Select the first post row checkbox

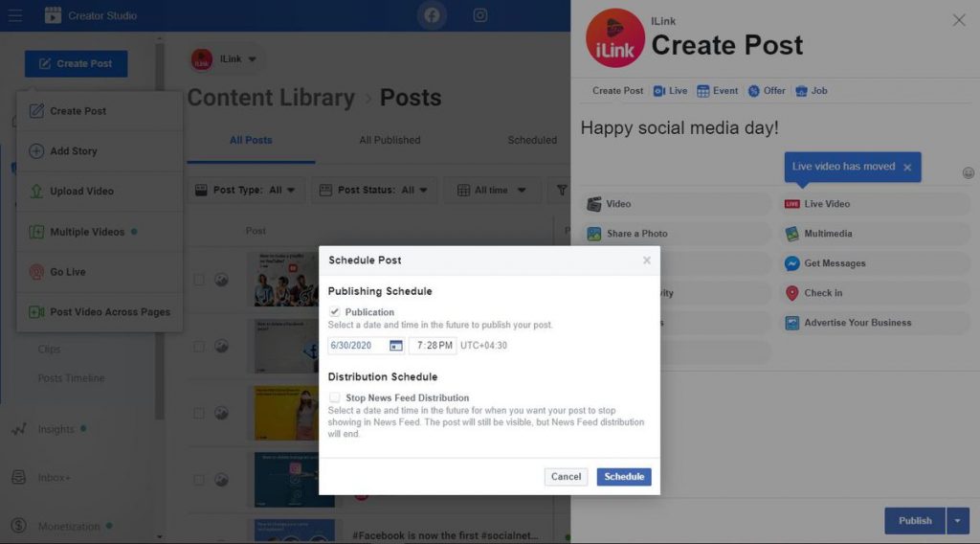(x=199, y=280)
